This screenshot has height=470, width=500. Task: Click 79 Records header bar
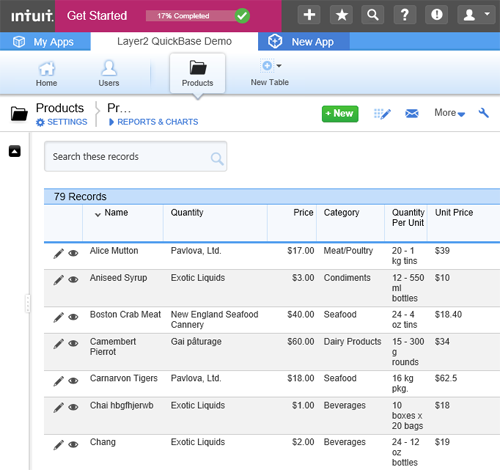click(x=272, y=196)
